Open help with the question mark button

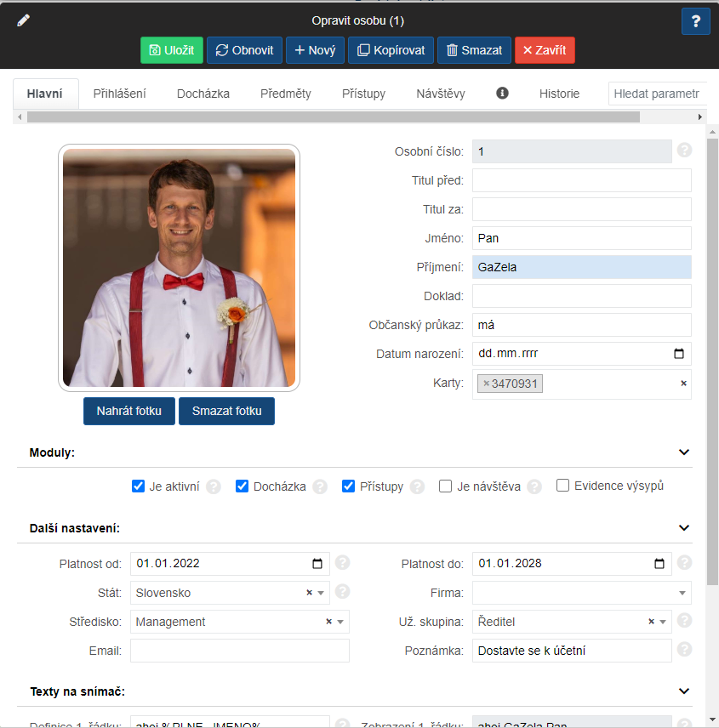coord(695,21)
